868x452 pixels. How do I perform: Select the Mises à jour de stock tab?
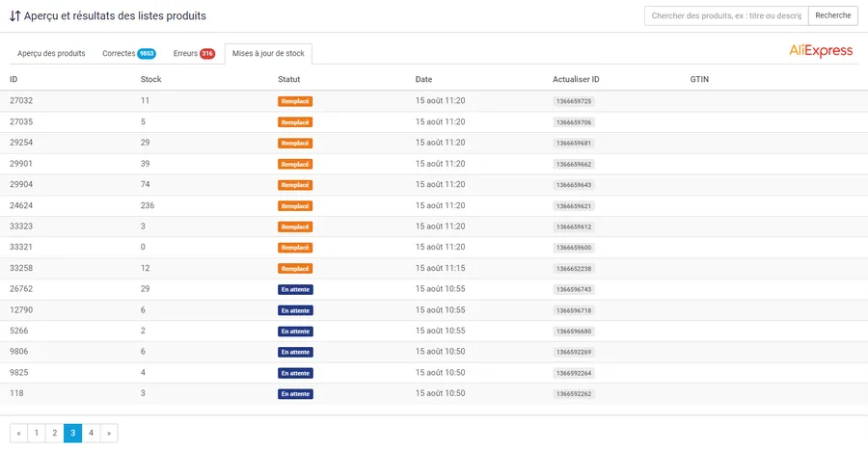point(268,54)
